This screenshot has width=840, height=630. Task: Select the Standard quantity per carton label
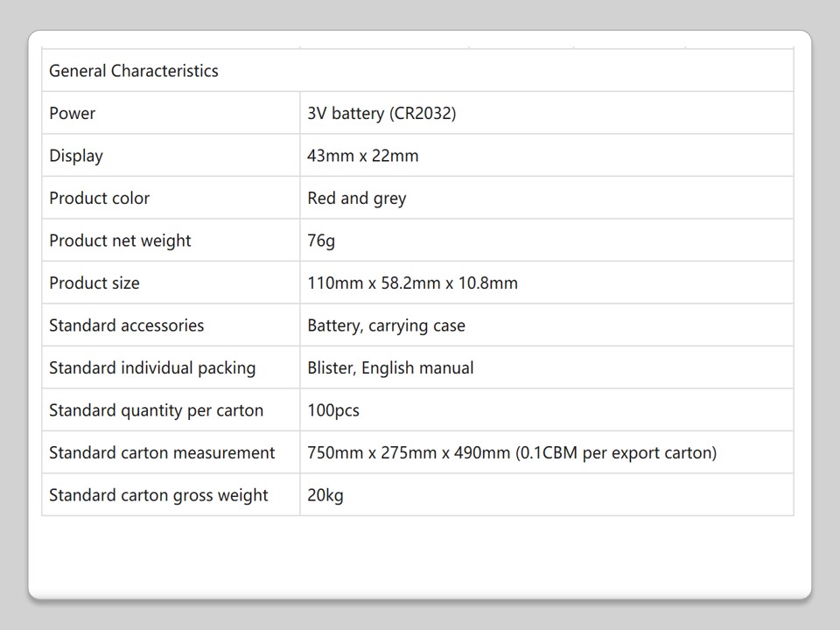(156, 410)
